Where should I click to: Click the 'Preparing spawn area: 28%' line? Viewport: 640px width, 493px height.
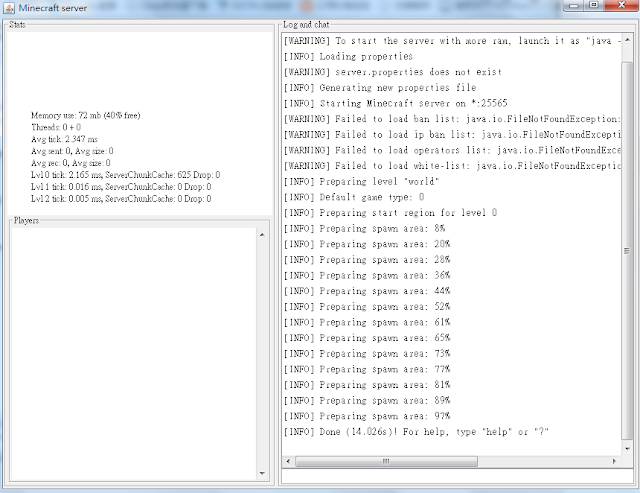click(367, 260)
